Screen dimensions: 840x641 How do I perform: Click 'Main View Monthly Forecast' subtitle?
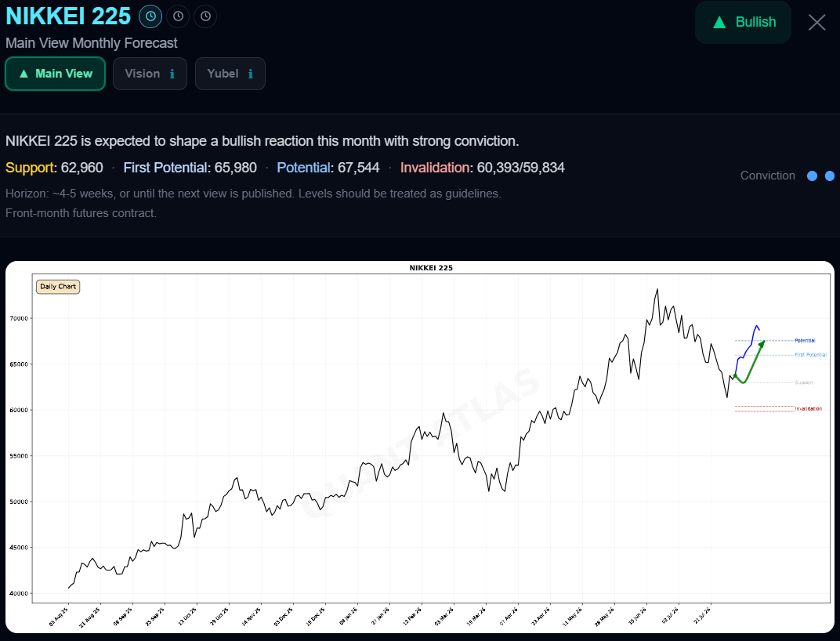pos(91,43)
